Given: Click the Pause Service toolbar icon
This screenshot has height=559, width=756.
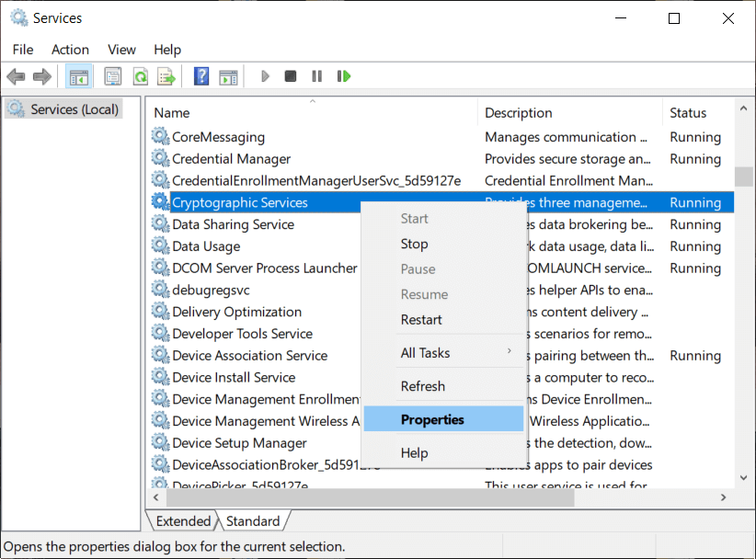Looking at the screenshot, I should tap(316, 76).
